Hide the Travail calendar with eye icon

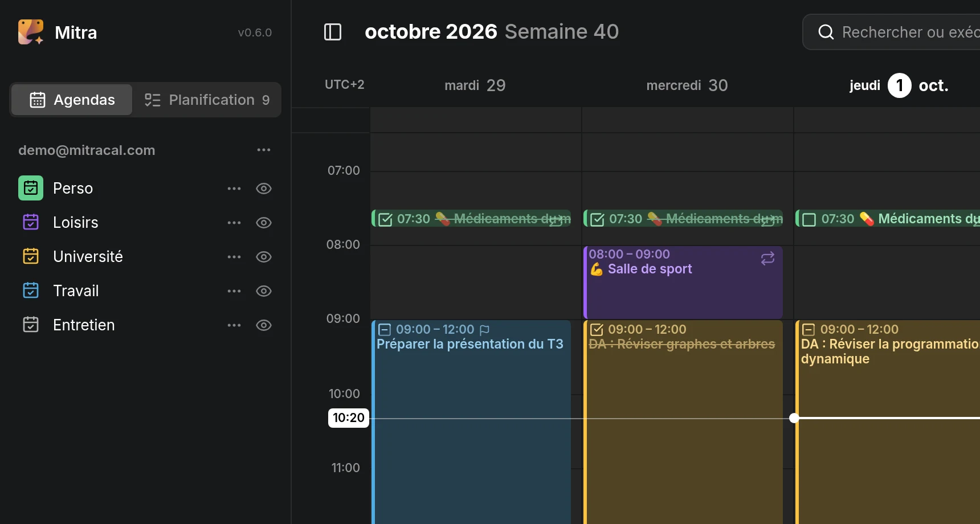264,291
